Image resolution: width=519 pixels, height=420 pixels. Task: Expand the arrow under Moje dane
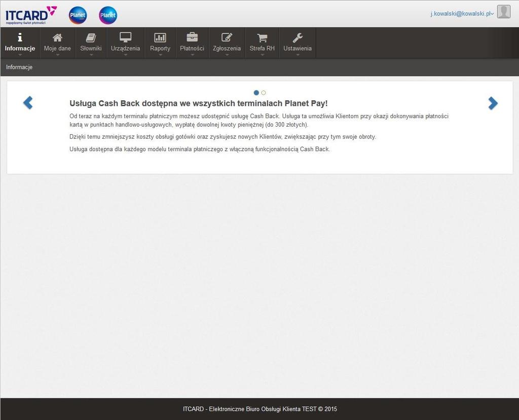[58, 55]
